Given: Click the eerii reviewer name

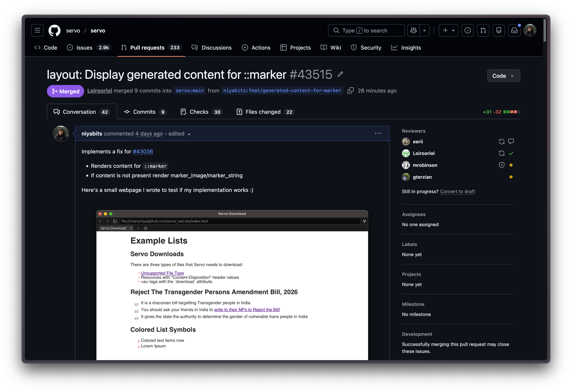Looking at the screenshot, I should click(418, 142).
